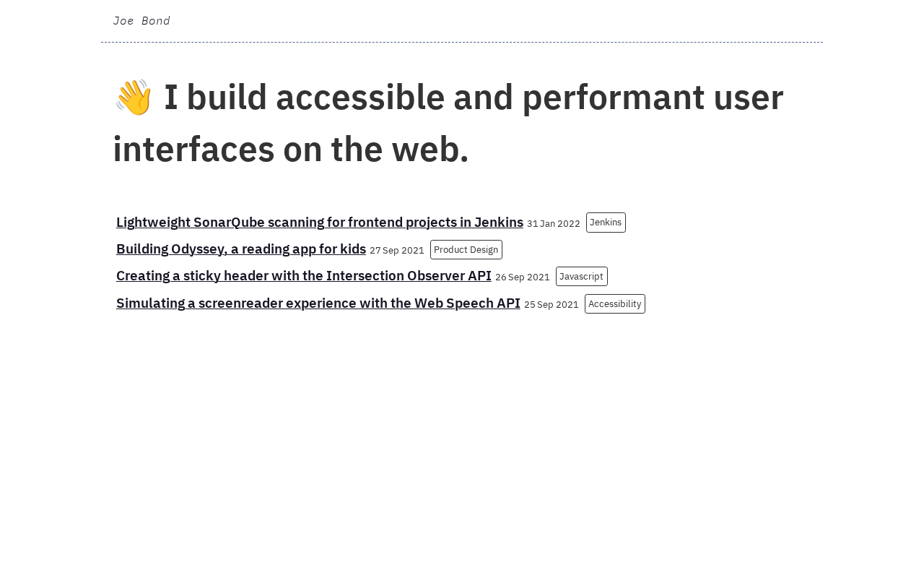Open the screenreader Web Speech API article
This screenshot has width=924, height=578.
[x=318, y=303]
